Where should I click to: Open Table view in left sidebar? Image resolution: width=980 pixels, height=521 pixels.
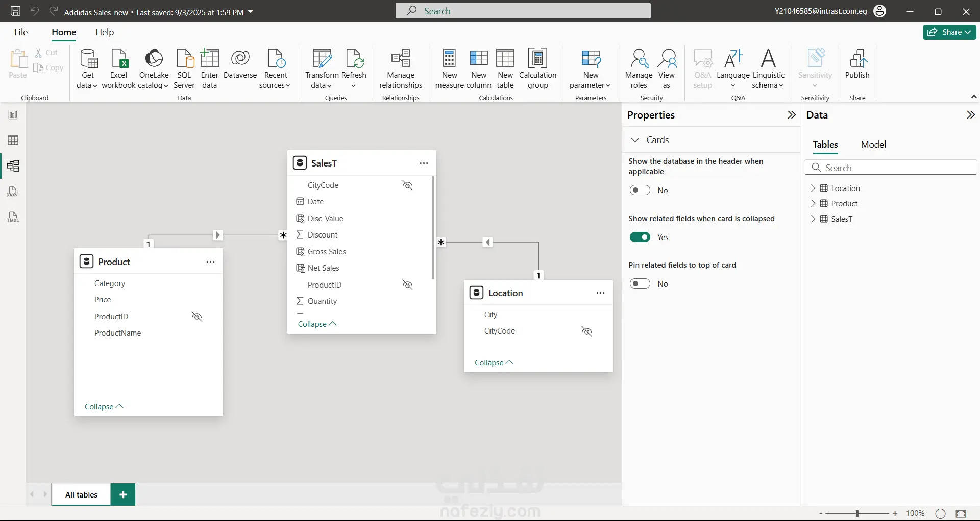pos(13,140)
